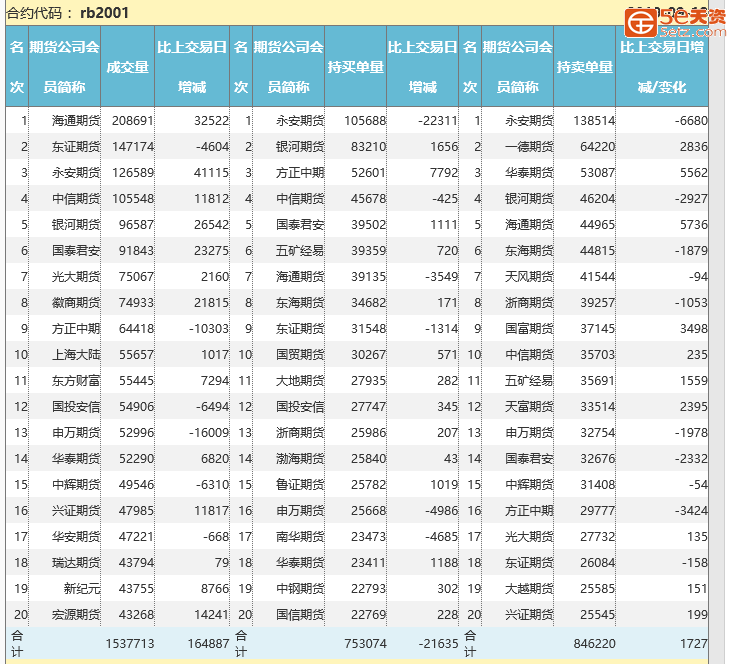
Task: Click short position value 32676
Action: point(598,459)
